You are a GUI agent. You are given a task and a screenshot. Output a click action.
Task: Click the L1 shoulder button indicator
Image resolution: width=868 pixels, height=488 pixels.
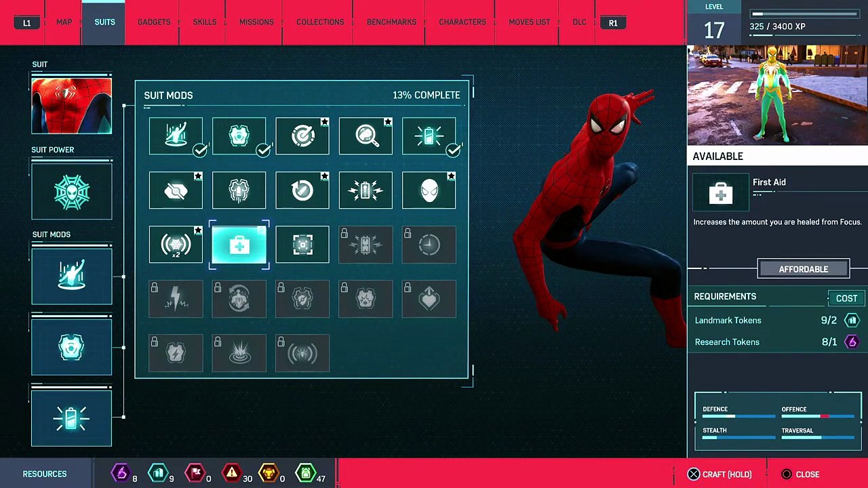pos(26,23)
